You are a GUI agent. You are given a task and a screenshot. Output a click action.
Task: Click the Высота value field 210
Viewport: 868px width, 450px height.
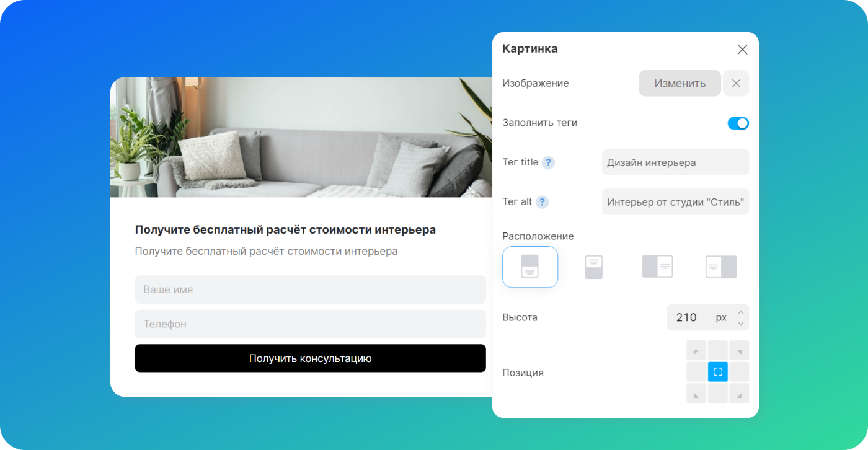coord(686,317)
